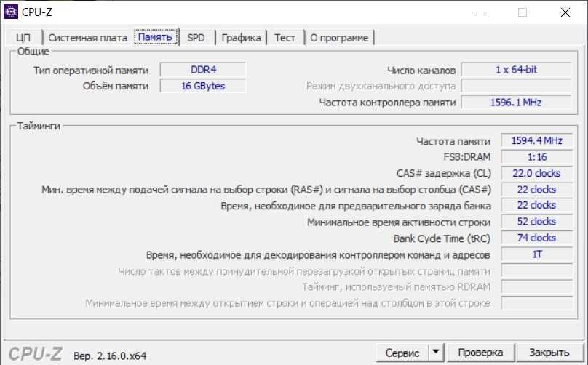Click the Объём памяти label
The width and height of the screenshot is (588, 365).
point(116,87)
